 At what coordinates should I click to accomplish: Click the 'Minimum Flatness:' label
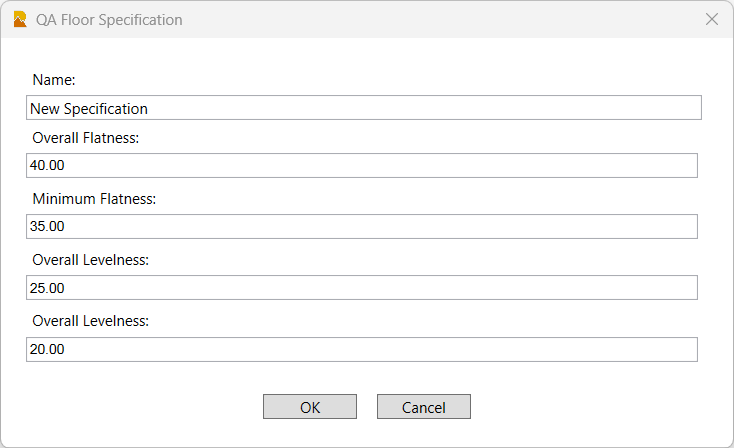pos(94,199)
